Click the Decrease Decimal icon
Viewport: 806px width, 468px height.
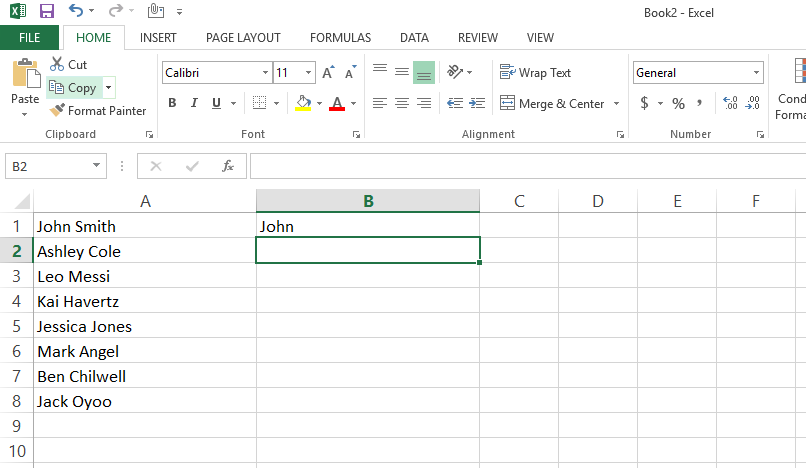(753, 103)
